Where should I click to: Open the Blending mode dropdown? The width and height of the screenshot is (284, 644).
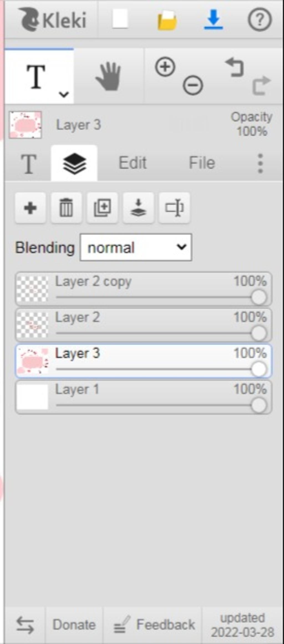tap(136, 247)
